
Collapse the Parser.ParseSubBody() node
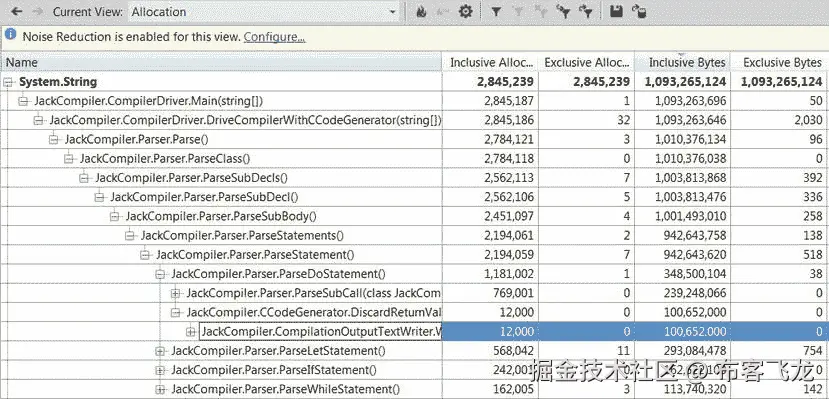click(114, 216)
